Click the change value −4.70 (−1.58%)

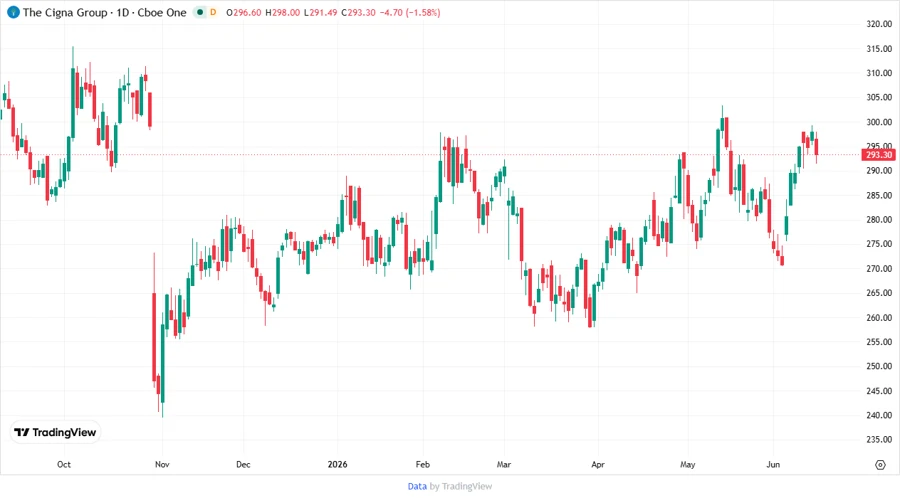click(410, 13)
